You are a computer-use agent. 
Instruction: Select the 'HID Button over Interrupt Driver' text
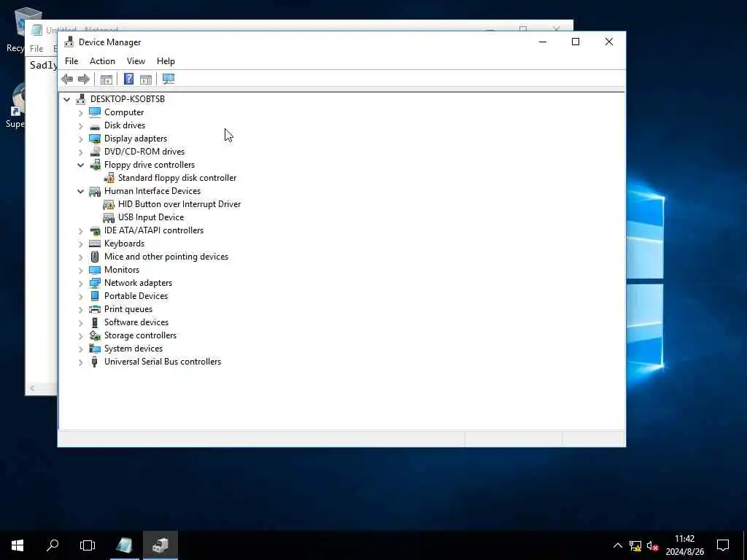179,204
